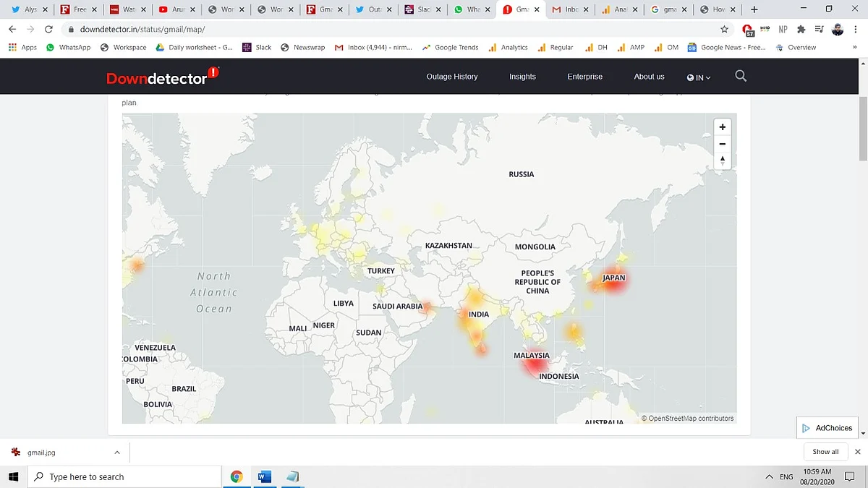Open the Workspace bookmark
The height and width of the screenshot is (488, 868).
tap(124, 47)
